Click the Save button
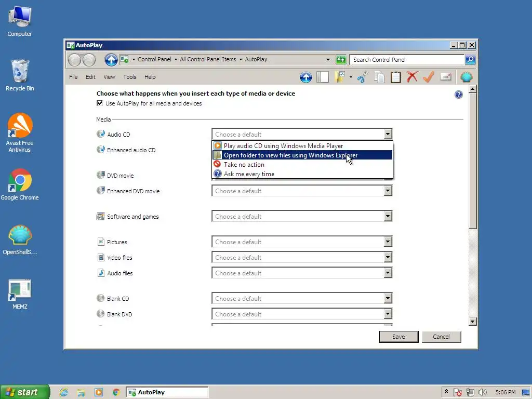The image size is (532, 399). point(398,337)
